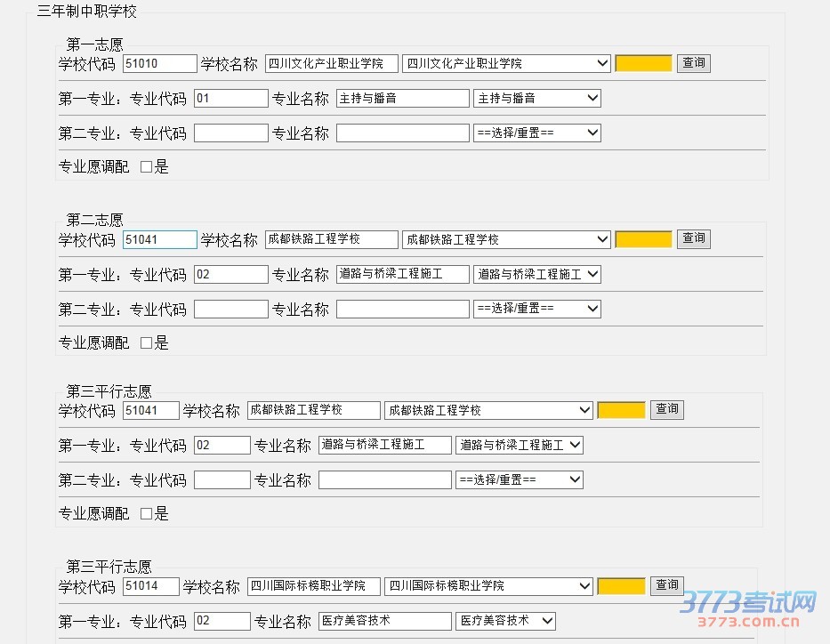This screenshot has width=830, height=644.
Task: Click 查询 button in 第二志愿 section
Action: 693,238
